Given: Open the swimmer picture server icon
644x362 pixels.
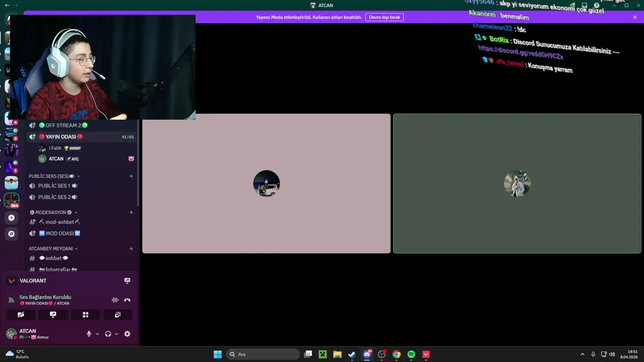Looking at the screenshot, I should (x=11, y=183).
